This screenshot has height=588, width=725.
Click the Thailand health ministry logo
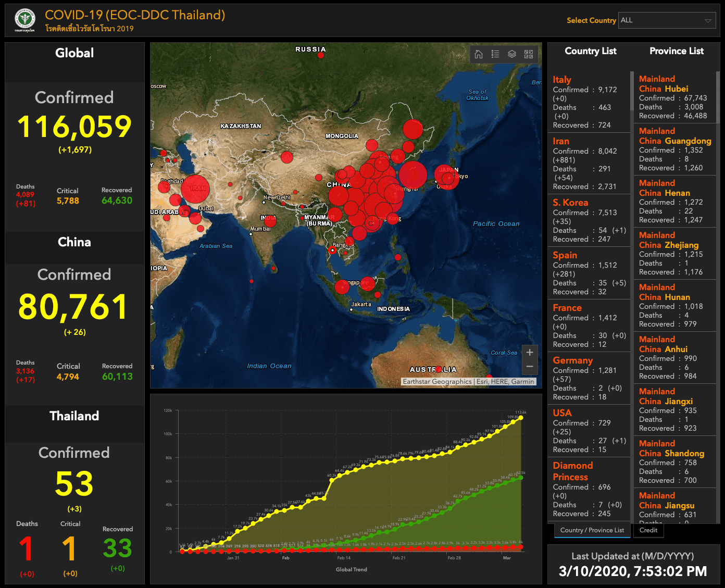click(x=24, y=20)
